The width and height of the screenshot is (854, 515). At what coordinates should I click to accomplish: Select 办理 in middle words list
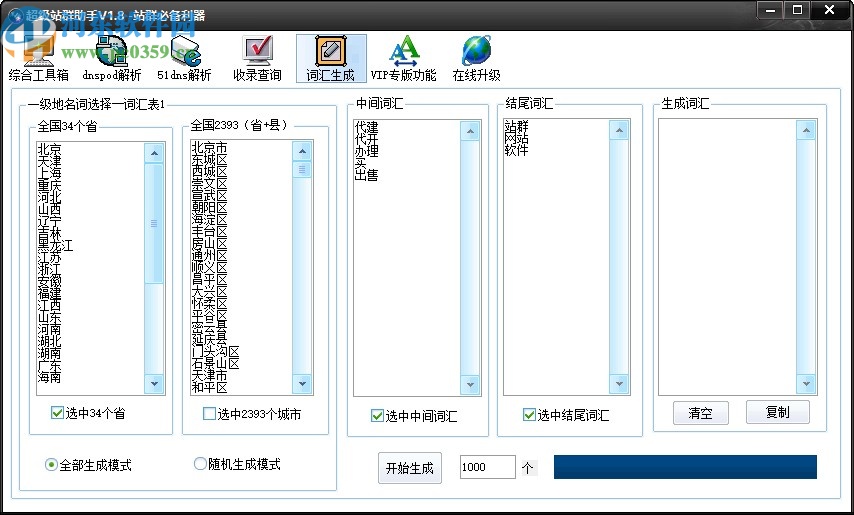pyautogui.click(x=366, y=151)
